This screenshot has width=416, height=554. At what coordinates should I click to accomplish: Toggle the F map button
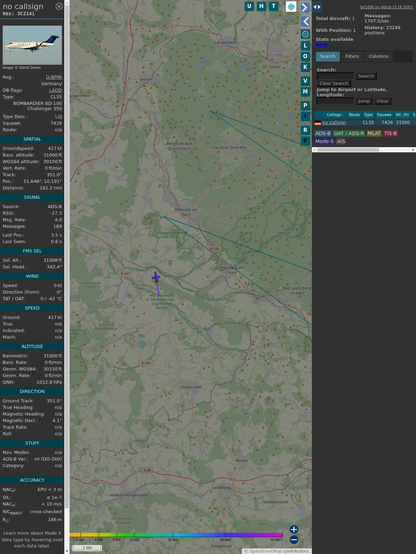click(x=305, y=141)
